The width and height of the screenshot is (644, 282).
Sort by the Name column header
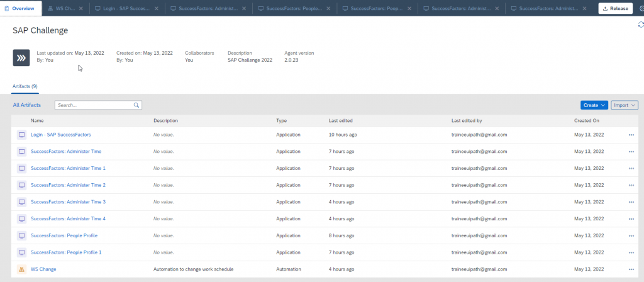coord(37,121)
